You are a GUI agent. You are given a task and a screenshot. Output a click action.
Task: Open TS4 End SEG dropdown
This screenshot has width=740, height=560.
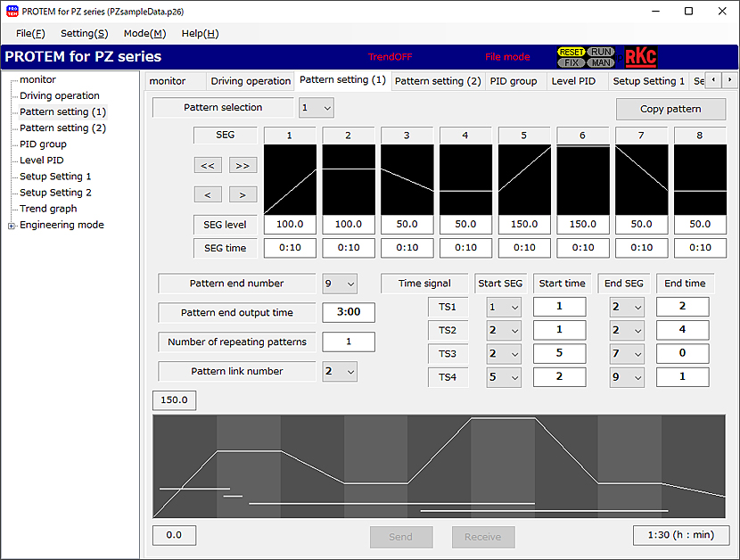coord(627,377)
